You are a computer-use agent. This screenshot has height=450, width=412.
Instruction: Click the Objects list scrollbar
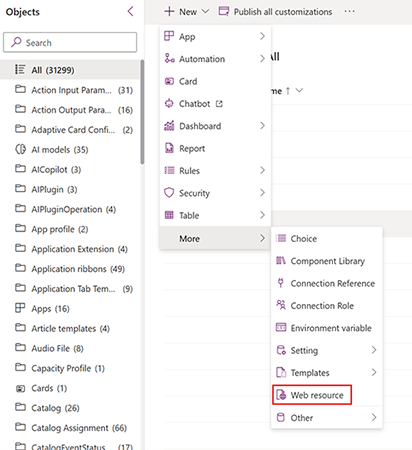pyautogui.click(x=142, y=112)
